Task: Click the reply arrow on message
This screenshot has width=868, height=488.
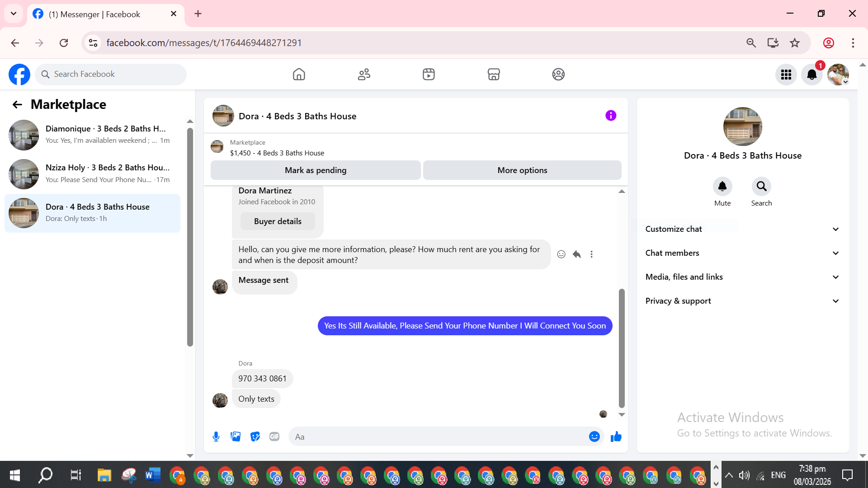Action: pos(576,254)
